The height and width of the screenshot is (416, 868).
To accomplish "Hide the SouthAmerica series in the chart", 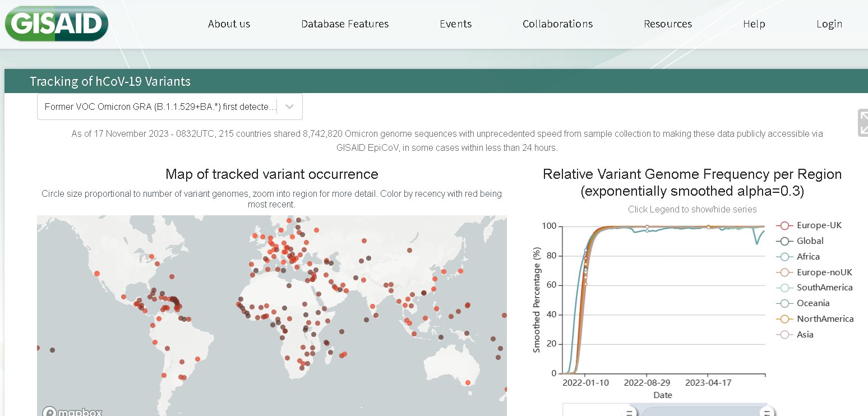I will click(x=824, y=288).
